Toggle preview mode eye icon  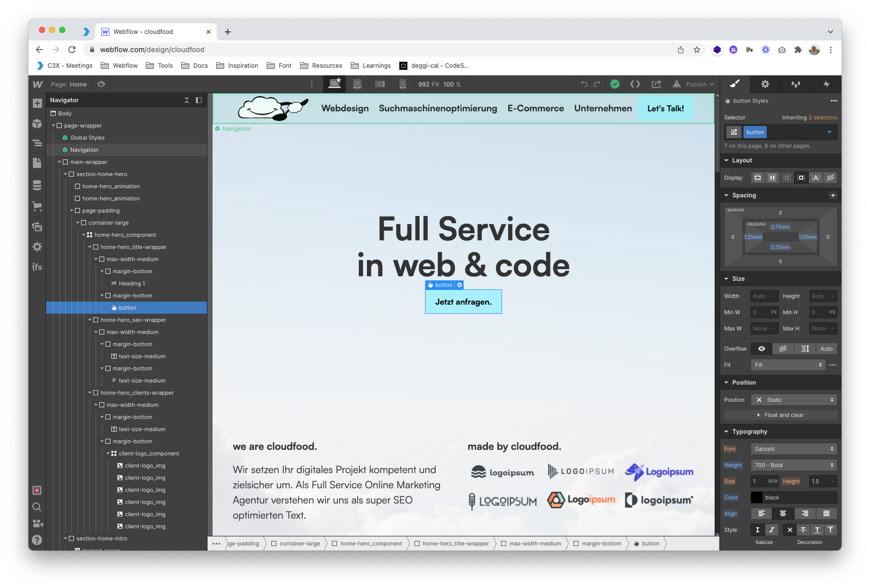point(101,84)
